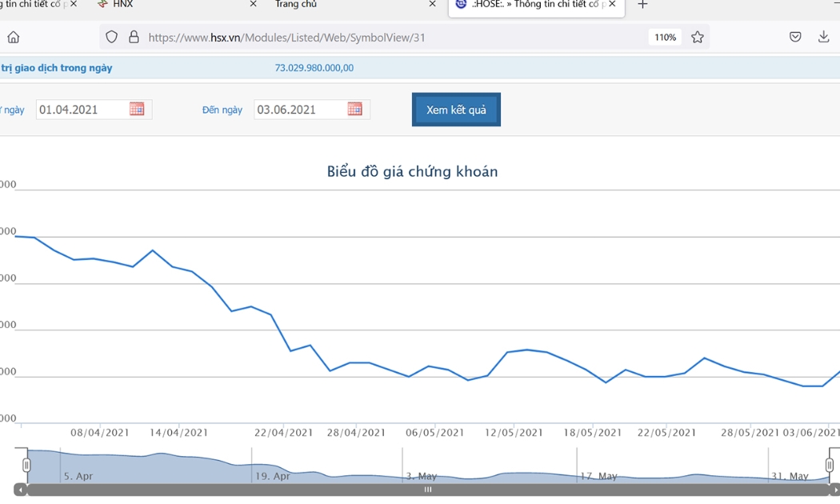Screen dimensions: 840x504
Task: Open calendar picker for end date 03.06.2021
Action: click(x=354, y=109)
